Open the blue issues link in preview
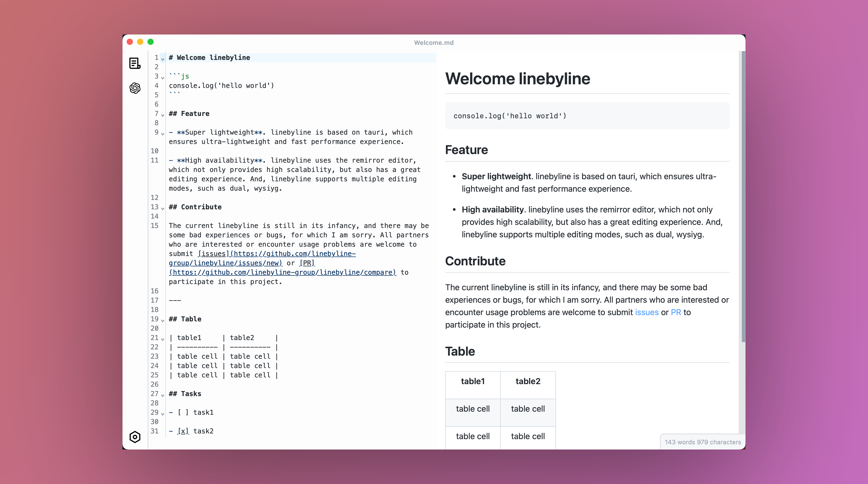The height and width of the screenshot is (484, 868). (x=647, y=312)
